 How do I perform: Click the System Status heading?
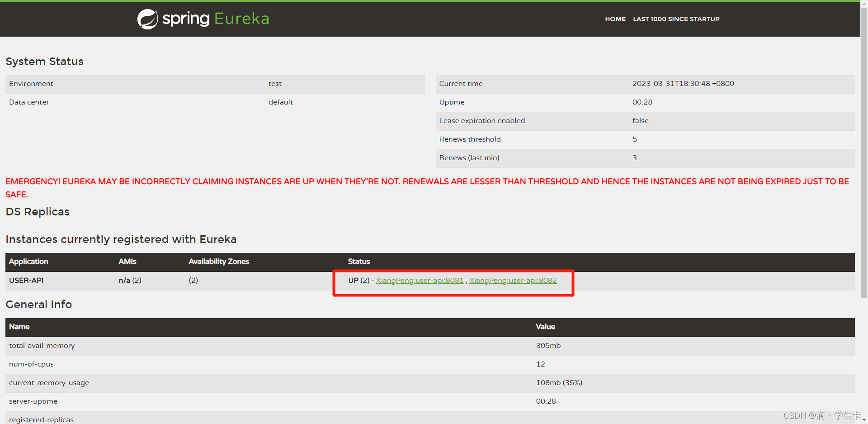44,62
